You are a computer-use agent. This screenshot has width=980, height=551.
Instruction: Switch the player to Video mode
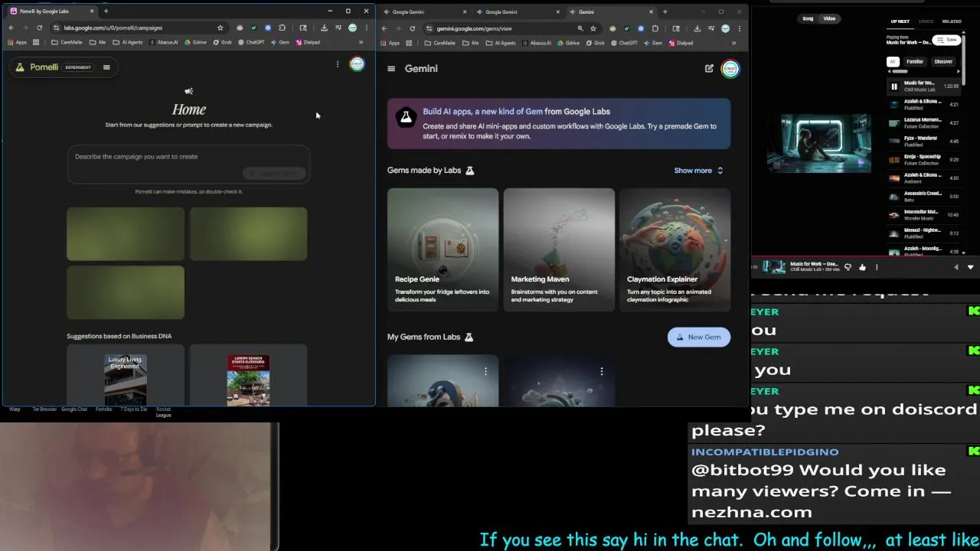point(829,18)
